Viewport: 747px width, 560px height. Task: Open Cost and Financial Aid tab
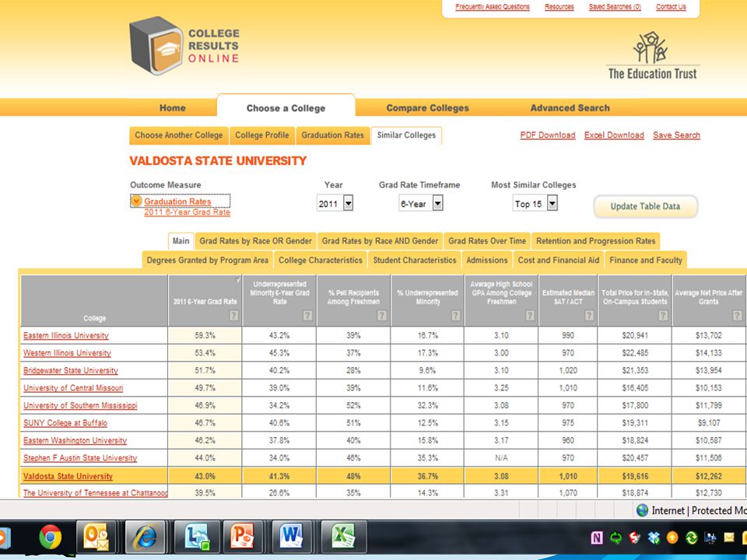coord(559,260)
